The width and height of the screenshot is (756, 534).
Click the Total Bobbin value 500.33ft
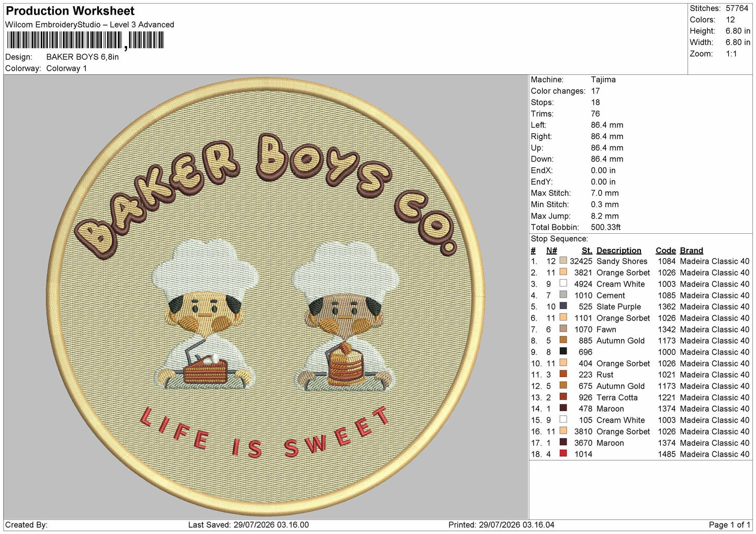tap(606, 227)
